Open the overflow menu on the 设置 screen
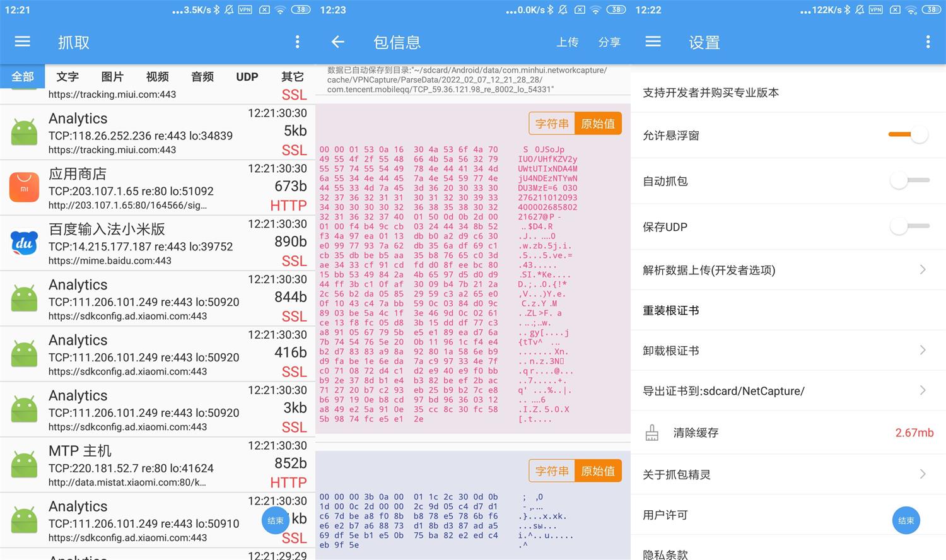Viewport: 946px width, 560px height. pos(927,42)
